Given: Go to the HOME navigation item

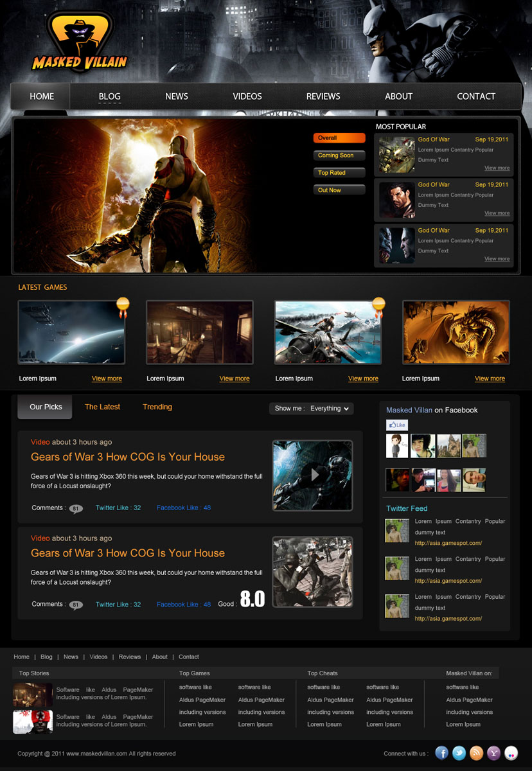Looking at the screenshot, I should click(x=42, y=96).
